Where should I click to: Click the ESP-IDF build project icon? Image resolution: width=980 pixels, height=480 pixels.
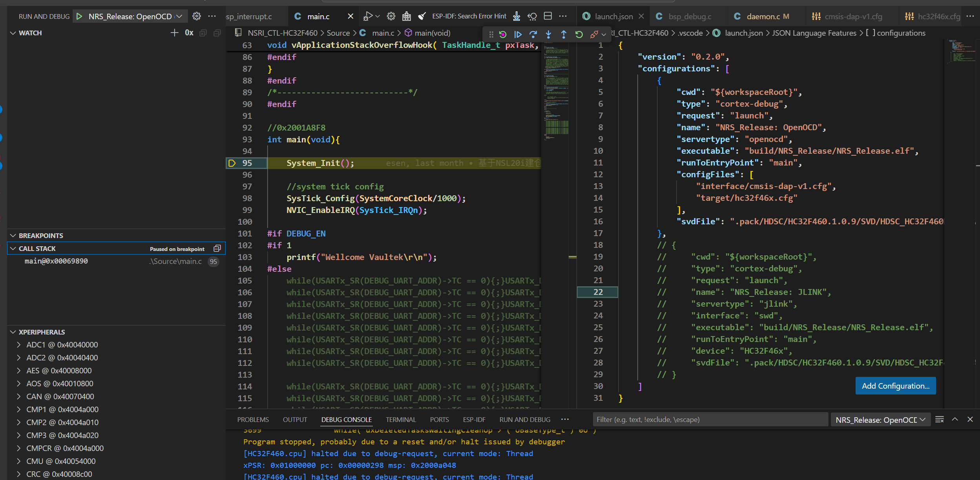[x=407, y=16]
